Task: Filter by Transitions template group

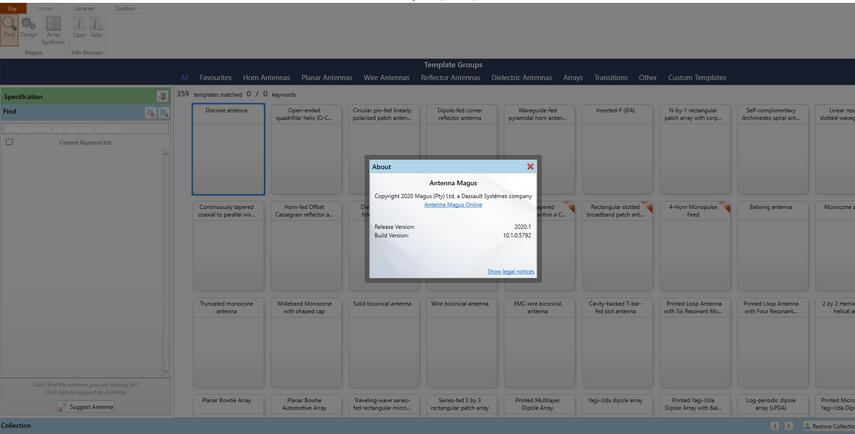Action: (611, 77)
